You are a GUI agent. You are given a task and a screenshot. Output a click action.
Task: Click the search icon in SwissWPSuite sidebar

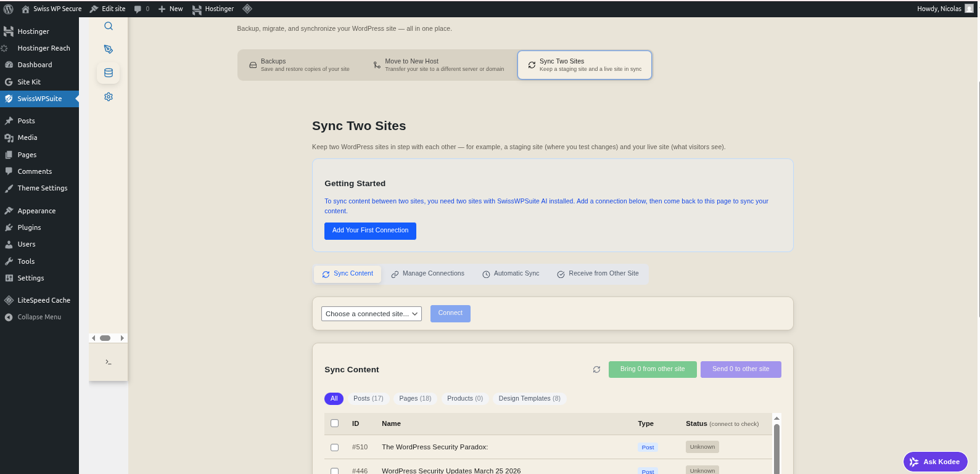pyautogui.click(x=109, y=26)
